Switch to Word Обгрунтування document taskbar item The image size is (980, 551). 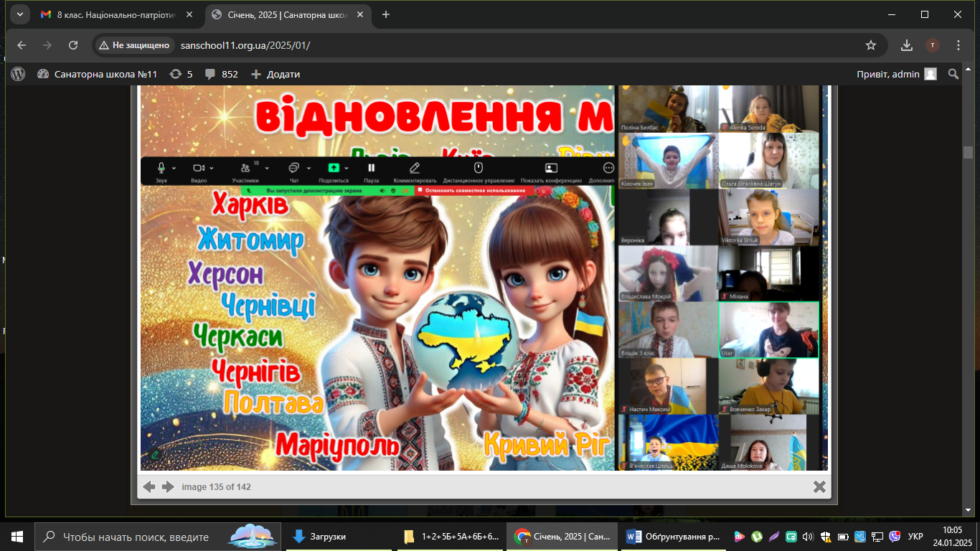(x=674, y=537)
